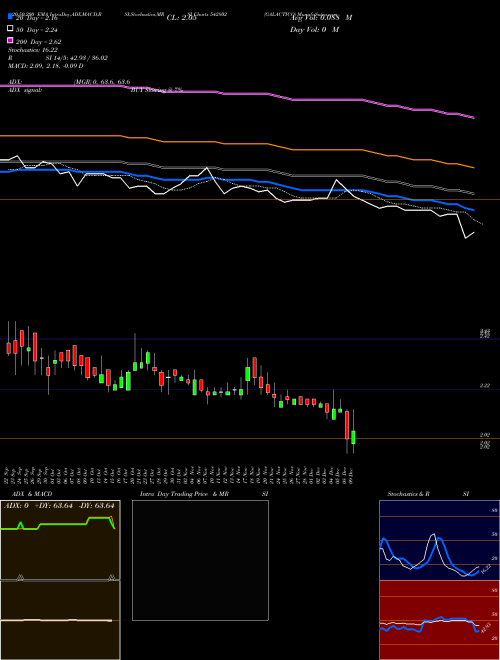The height and width of the screenshot is (660, 500).
Task: Click the 'Avg Vol: 0.088 M' label
Action: [x=321, y=17]
